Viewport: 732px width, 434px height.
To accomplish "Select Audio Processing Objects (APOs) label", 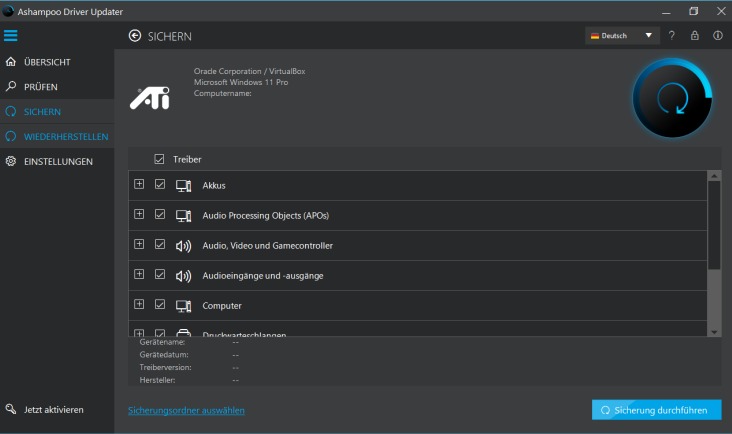I will 266,216.
